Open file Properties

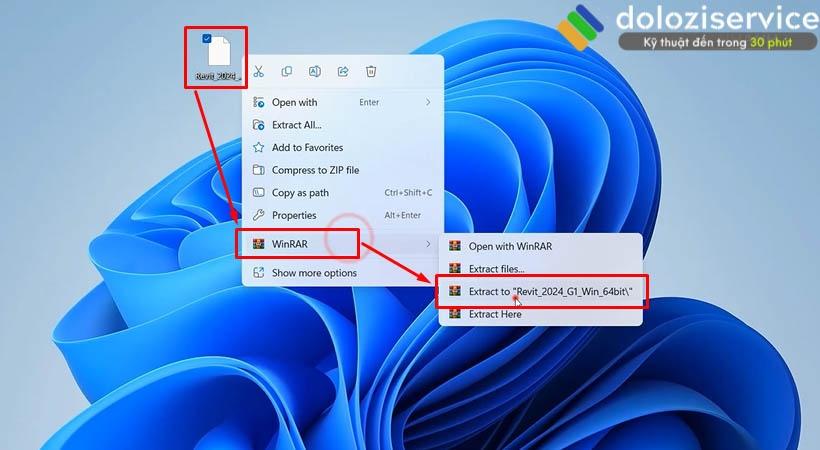point(294,215)
